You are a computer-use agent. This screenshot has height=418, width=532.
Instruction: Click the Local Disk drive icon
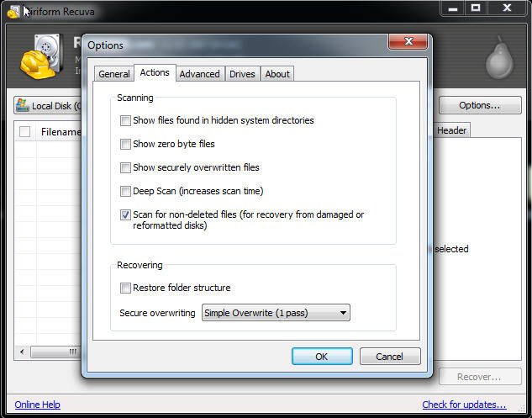(23, 106)
